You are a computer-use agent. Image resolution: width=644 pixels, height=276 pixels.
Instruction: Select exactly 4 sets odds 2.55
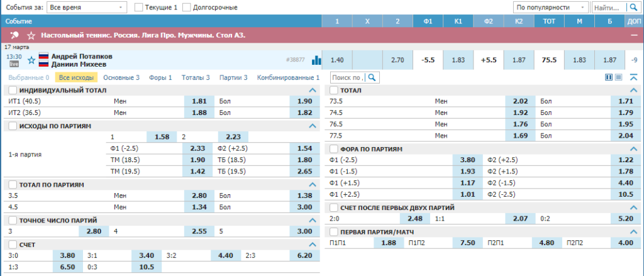(199, 231)
